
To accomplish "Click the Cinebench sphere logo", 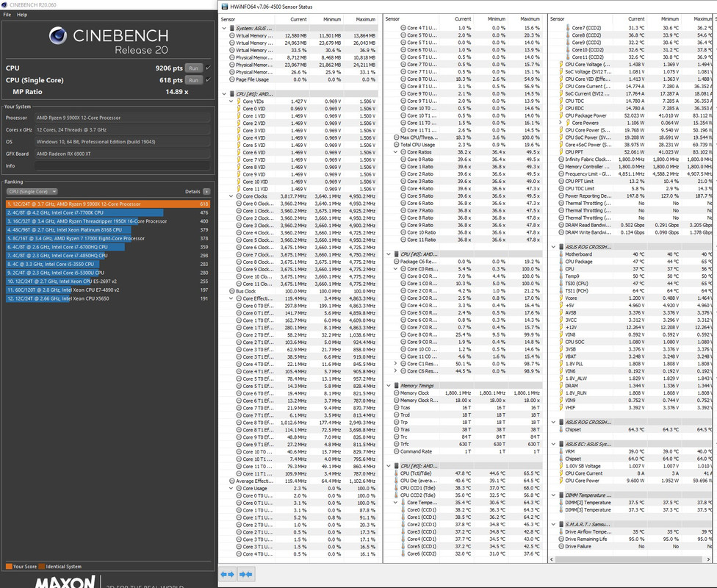I will point(58,36).
